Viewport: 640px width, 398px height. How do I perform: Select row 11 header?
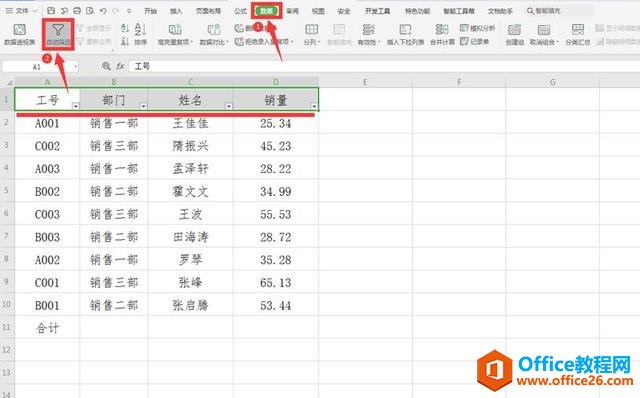7,327
